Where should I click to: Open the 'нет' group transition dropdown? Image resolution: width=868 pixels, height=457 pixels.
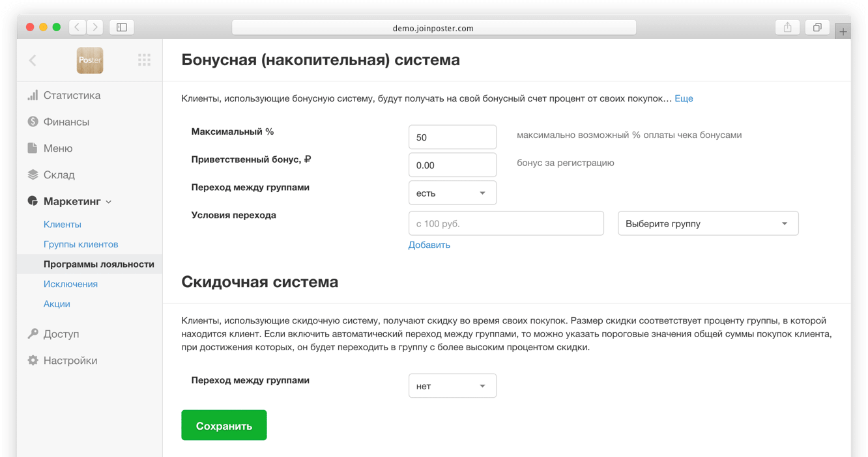[452, 386]
